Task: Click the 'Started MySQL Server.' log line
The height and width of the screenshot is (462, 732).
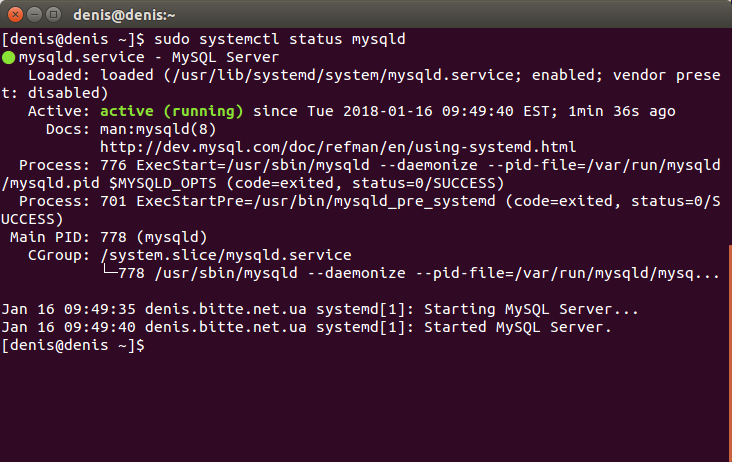Action: pyautogui.click(x=306, y=328)
